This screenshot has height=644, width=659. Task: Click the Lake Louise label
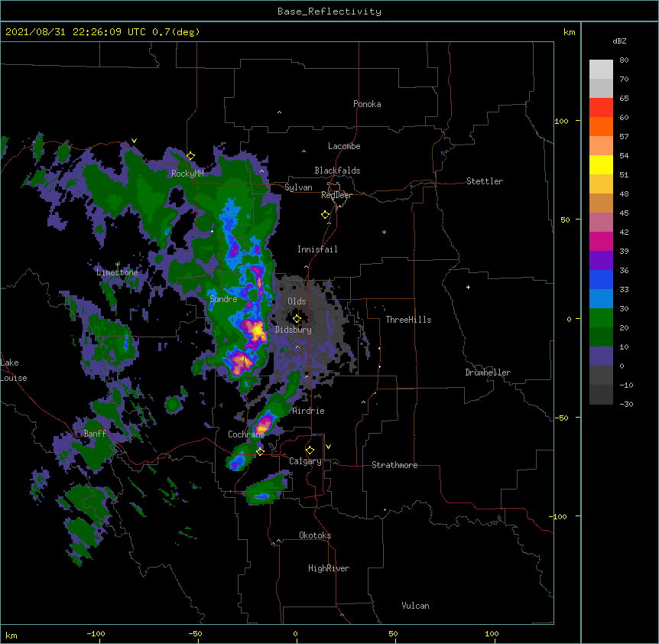coord(14,370)
